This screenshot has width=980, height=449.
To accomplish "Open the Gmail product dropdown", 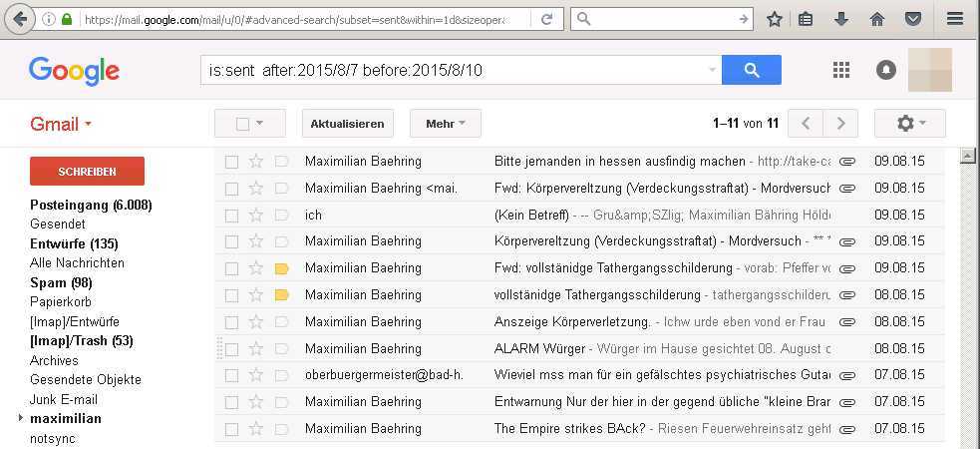I will 61,125.
